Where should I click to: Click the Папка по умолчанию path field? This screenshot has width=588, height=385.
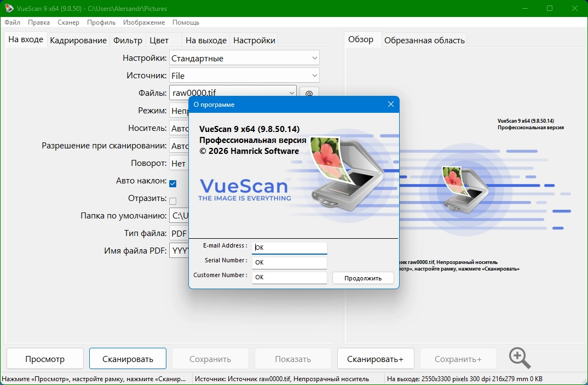coord(179,216)
